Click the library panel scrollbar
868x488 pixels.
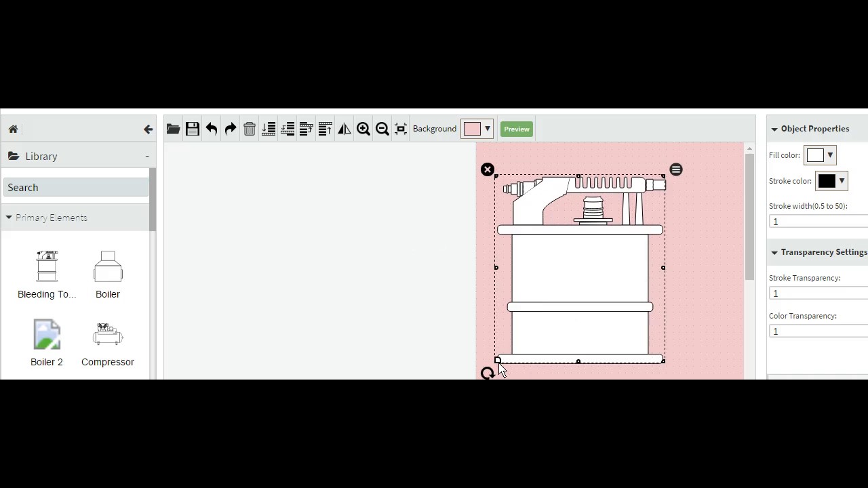(153, 200)
